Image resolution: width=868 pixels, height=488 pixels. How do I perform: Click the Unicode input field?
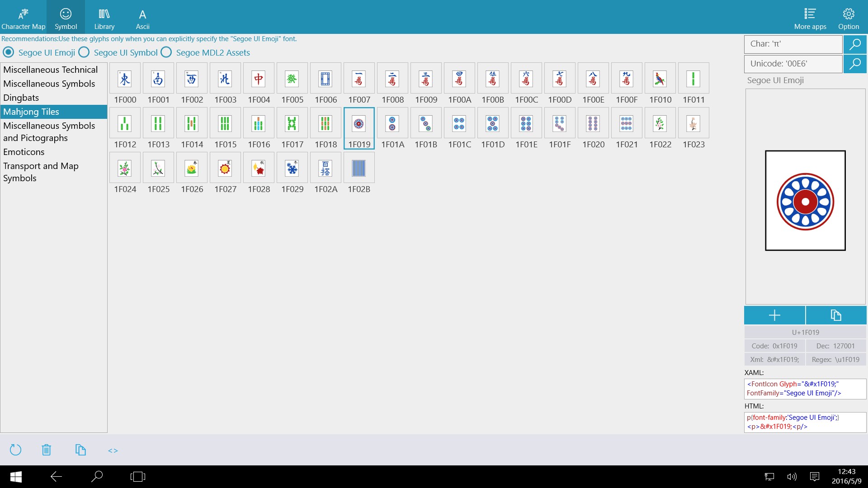793,64
